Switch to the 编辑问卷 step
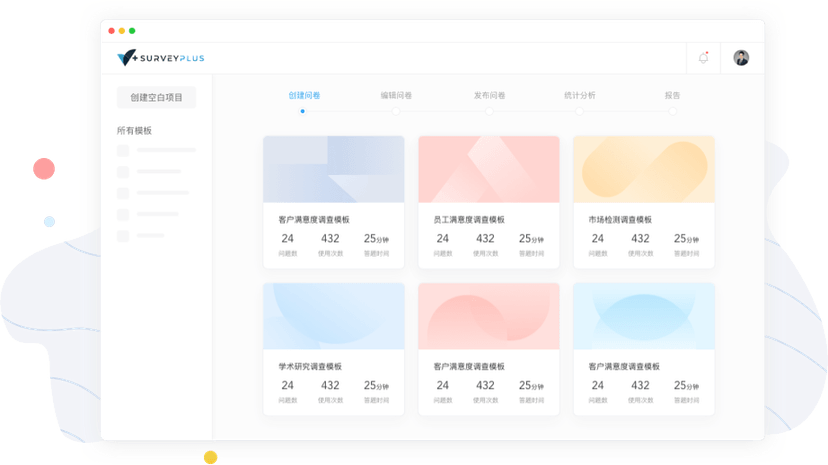The image size is (828, 465). coord(396,95)
